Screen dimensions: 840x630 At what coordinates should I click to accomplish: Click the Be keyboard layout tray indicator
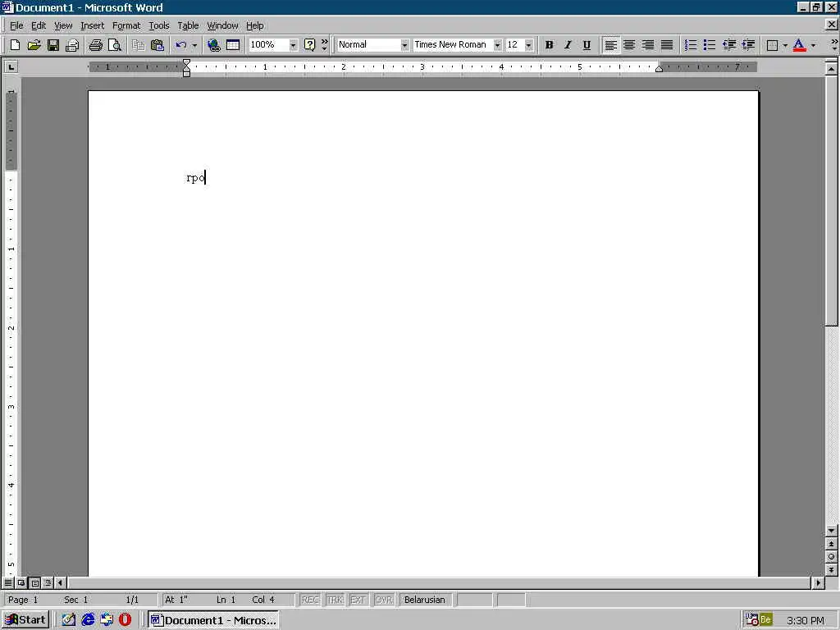click(765, 620)
